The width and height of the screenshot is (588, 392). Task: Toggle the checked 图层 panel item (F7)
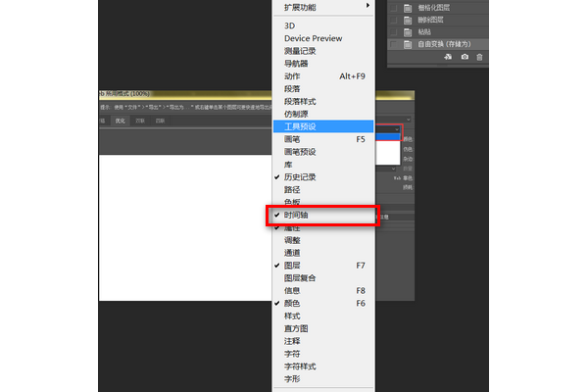coord(323,266)
